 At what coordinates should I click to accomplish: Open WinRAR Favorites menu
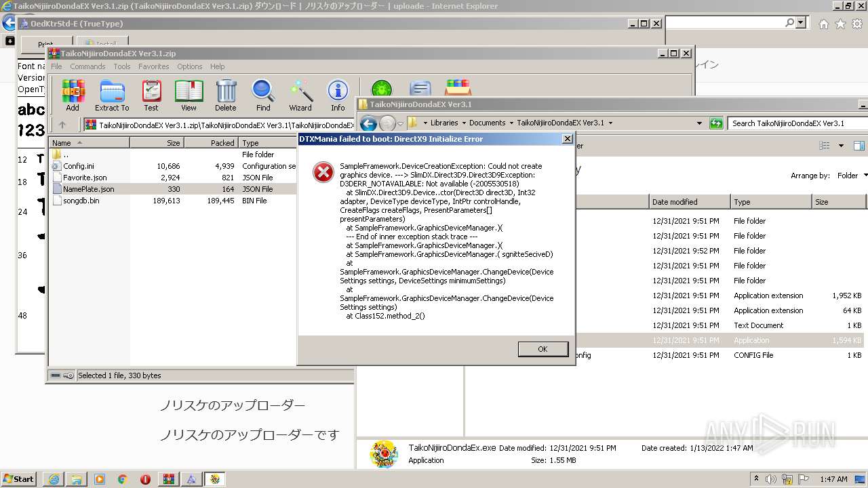click(154, 66)
